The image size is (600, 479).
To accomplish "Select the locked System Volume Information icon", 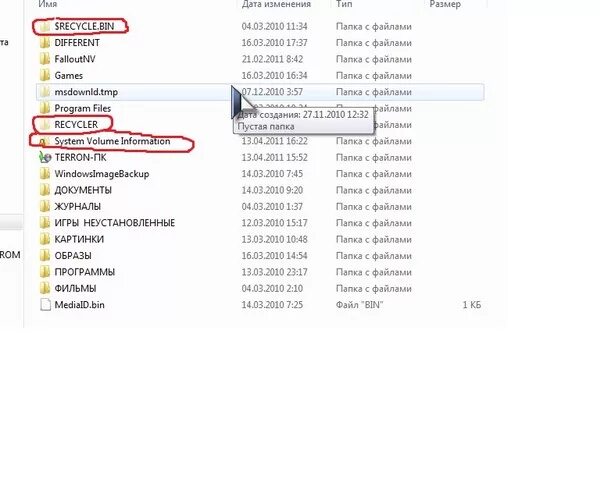I will 45,141.
